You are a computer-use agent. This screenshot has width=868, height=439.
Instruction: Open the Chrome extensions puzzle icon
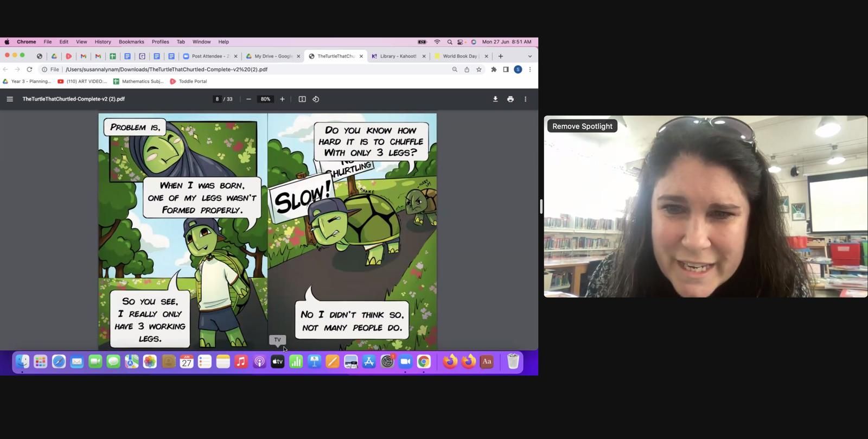pos(494,69)
